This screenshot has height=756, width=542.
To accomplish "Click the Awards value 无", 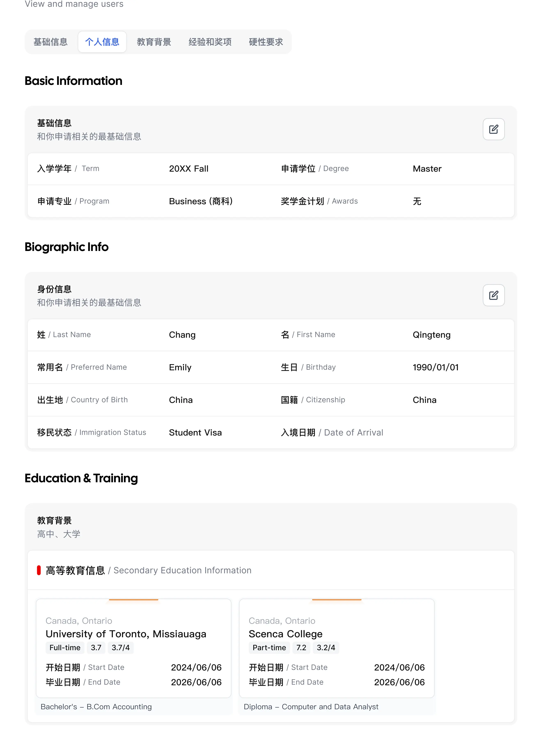I will click(x=417, y=201).
